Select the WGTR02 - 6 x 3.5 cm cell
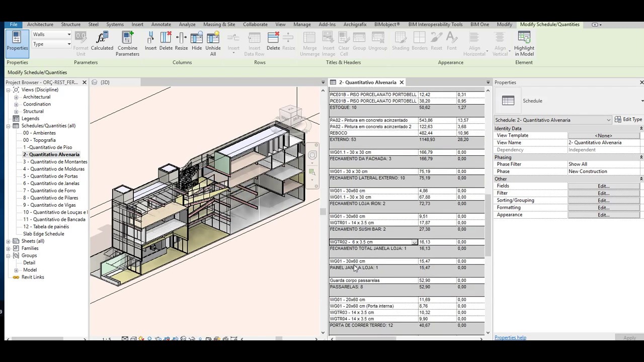 point(373,242)
